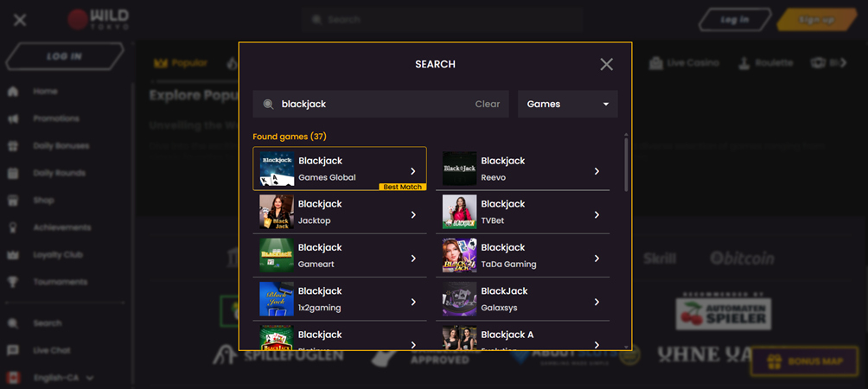
Task: Expand chevron for Games Global Blackjack
Action: pyautogui.click(x=413, y=171)
